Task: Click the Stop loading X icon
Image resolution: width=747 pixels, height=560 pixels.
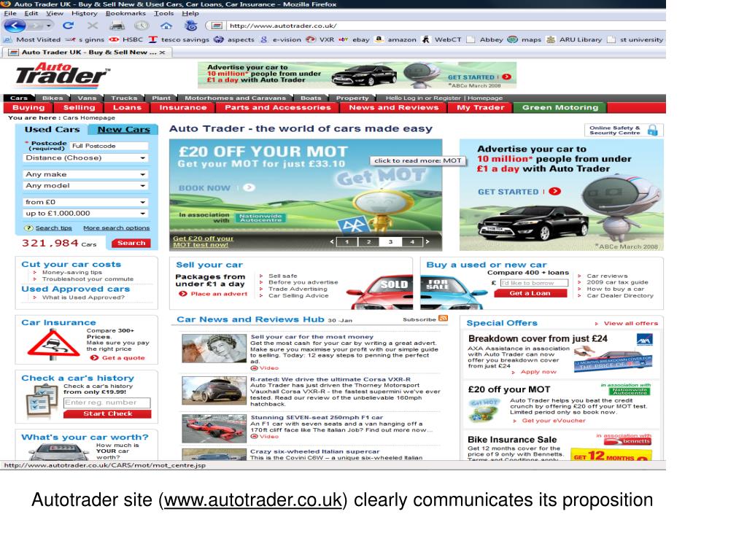Action: click(93, 26)
